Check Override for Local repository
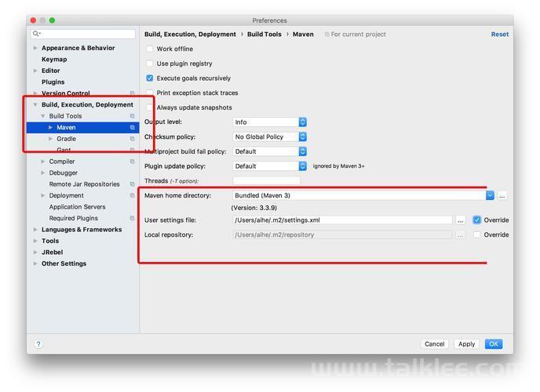The width and height of the screenshot is (540, 392). tap(476, 235)
